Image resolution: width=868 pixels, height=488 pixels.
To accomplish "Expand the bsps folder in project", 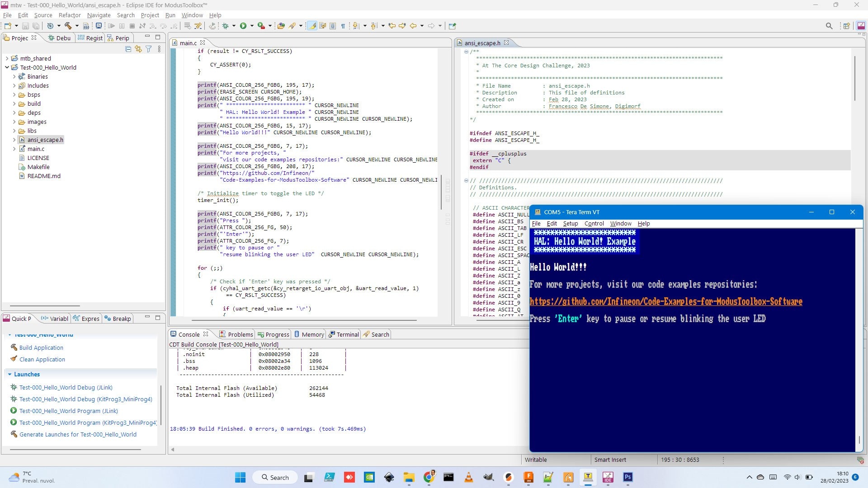I will (13, 94).
